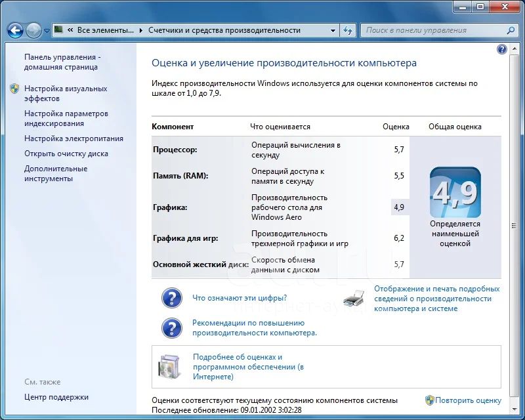Viewport: 525px width, 420px height.
Task: Click the magnifier icon in search box
Action: [x=511, y=30]
